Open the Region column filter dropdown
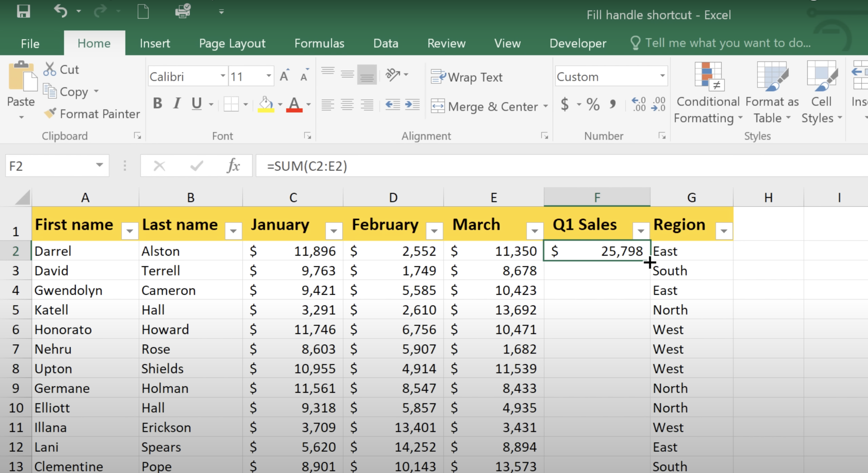This screenshot has height=473, width=868. coord(724,231)
